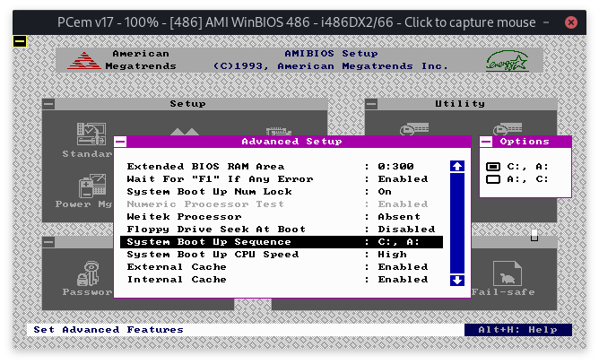Click the Disabled value for Floppy Drive Seek
The width and height of the screenshot is (599, 364).
406,230
